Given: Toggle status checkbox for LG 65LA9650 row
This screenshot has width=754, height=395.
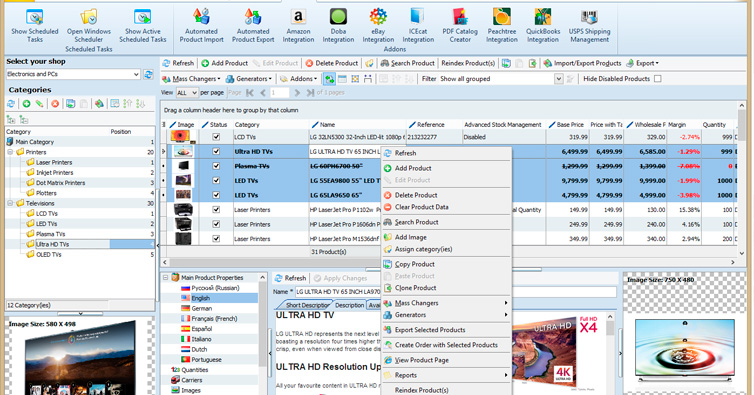Looking at the screenshot, I should tap(216, 195).
